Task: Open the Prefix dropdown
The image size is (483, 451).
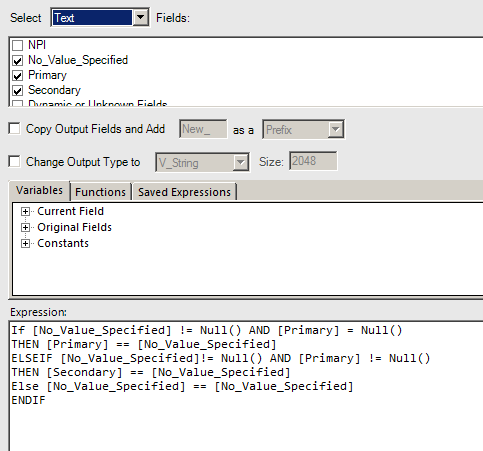Action: (x=303, y=129)
